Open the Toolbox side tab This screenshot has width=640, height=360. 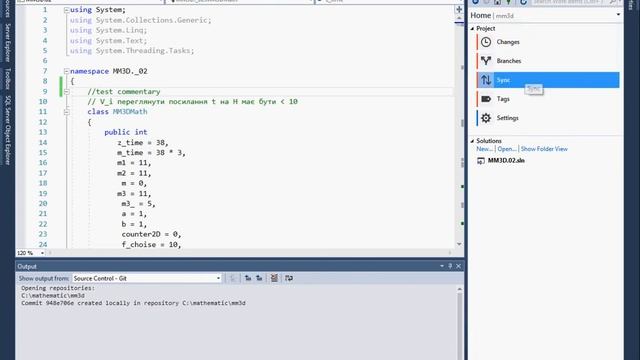pos(7,78)
